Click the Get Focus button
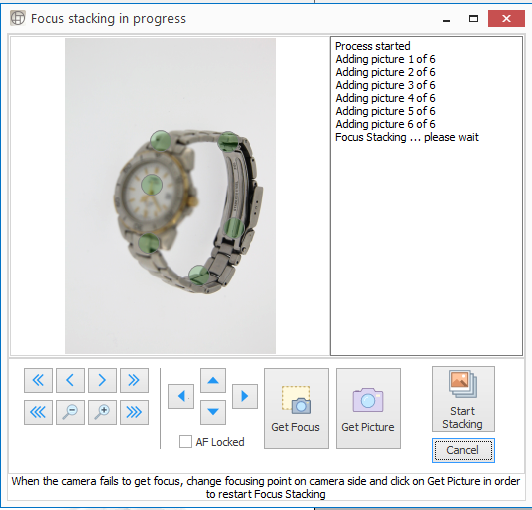532x510 pixels. [296, 409]
